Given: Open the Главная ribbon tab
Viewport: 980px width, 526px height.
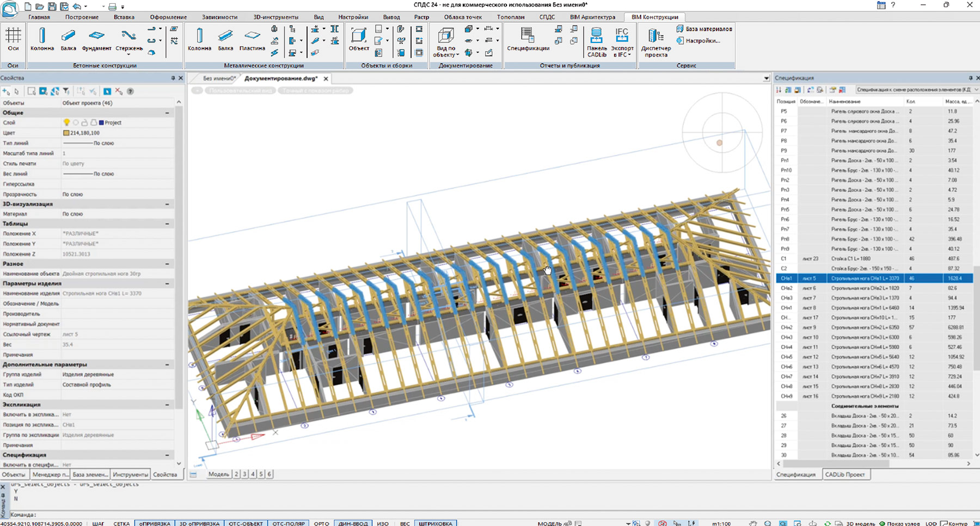Looking at the screenshot, I should click(x=39, y=17).
